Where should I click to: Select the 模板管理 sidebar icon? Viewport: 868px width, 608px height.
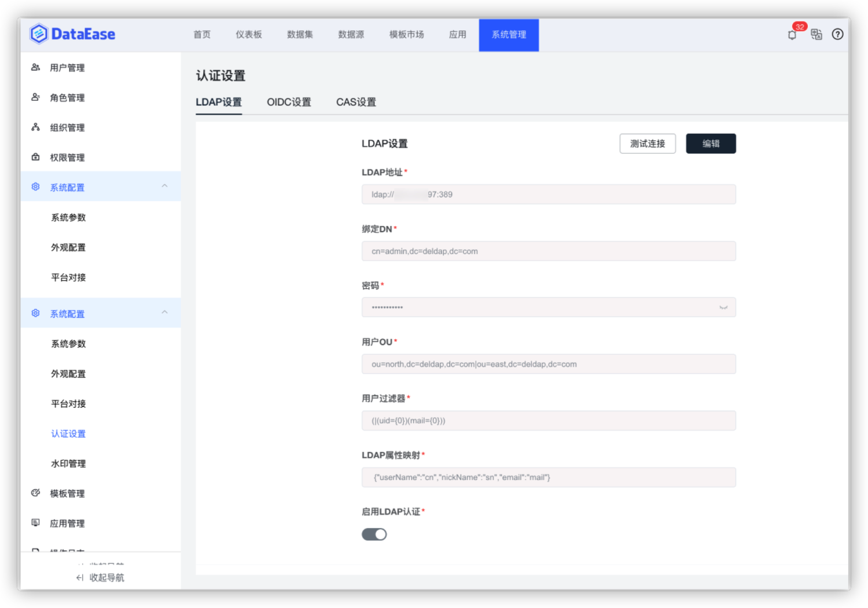tap(35, 493)
